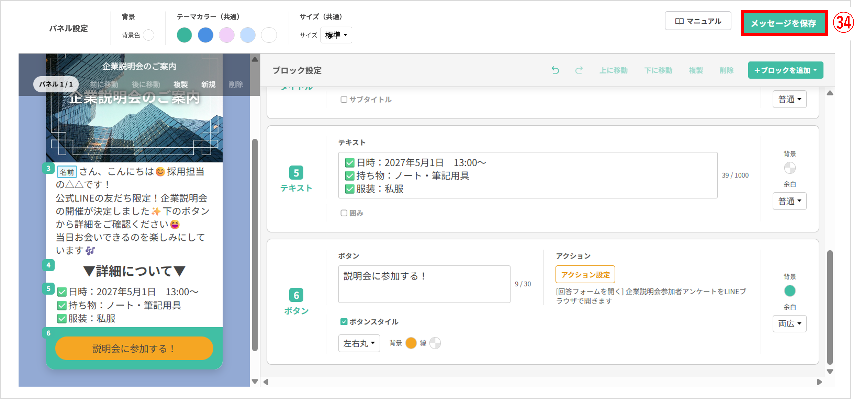Screen dimensions: 868x399
Task: Click 複製 in panel navigation bar
Action: coord(180,84)
